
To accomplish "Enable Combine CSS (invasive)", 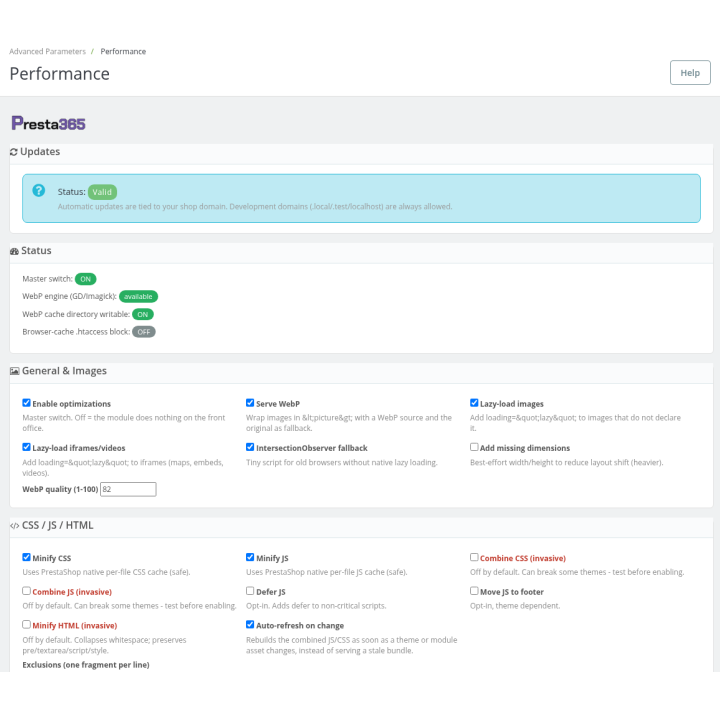I will 474,557.
